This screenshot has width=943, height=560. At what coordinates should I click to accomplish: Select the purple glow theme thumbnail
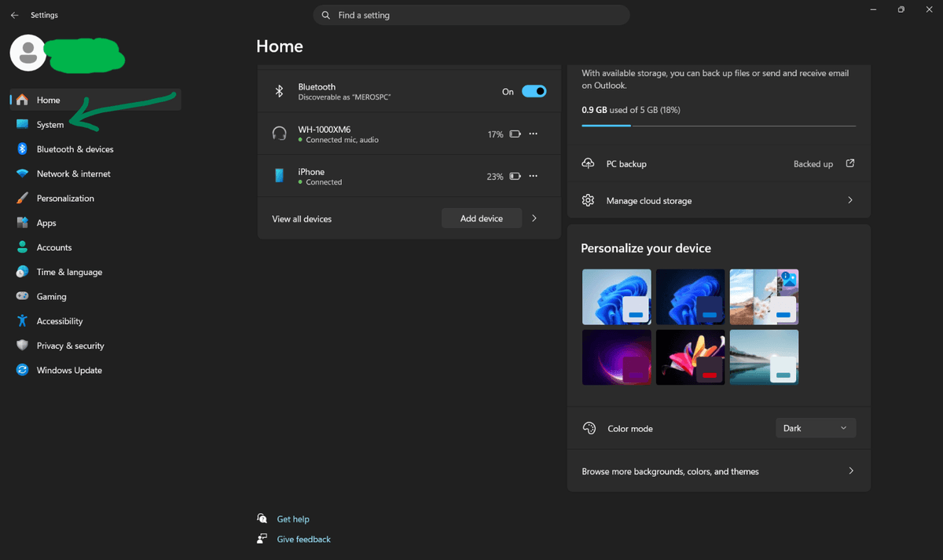(617, 357)
